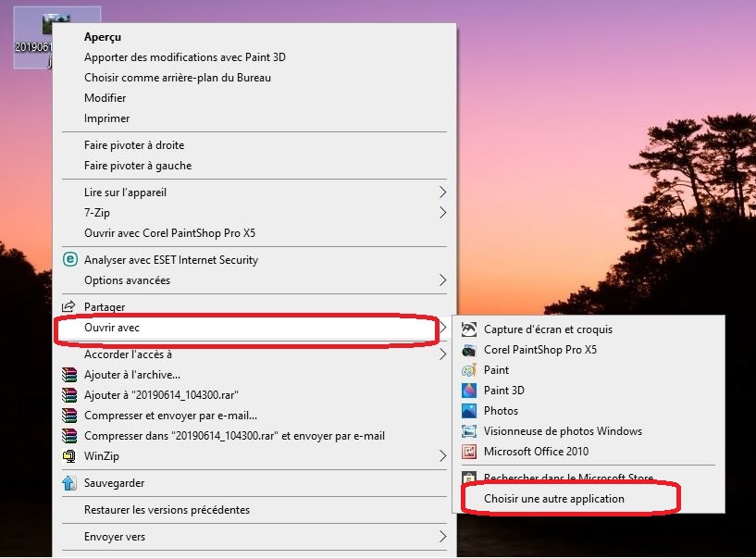Select Ajouter à "20190614_104300.rar" entry
This screenshot has width=756, height=559.
click(254, 395)
